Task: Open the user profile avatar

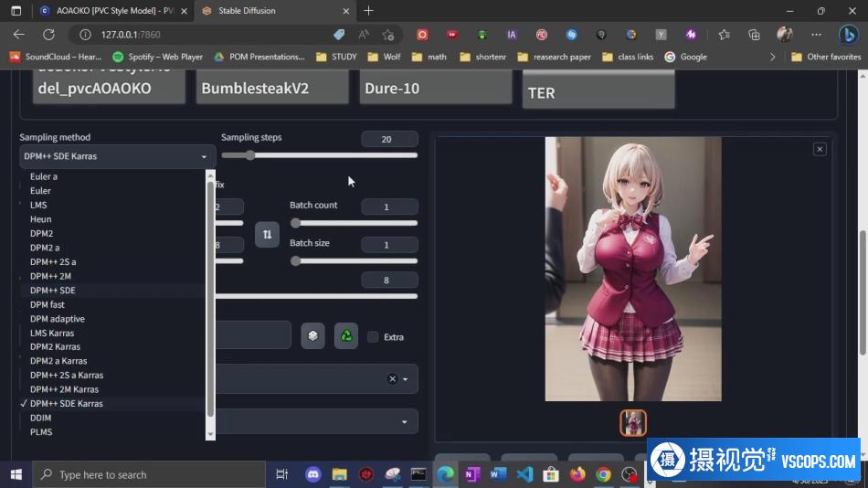Action: pyautogui.click(x=785, y=35)
